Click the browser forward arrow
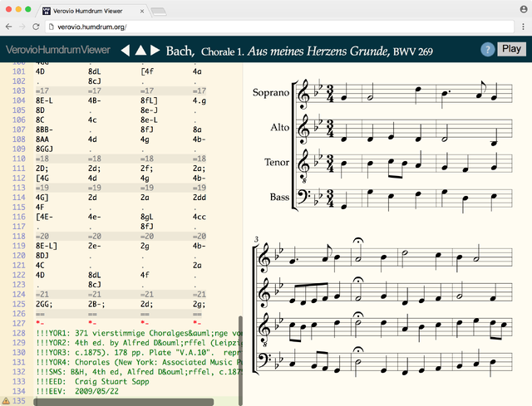This screenshot has height=406, width=532. (28, 27)
